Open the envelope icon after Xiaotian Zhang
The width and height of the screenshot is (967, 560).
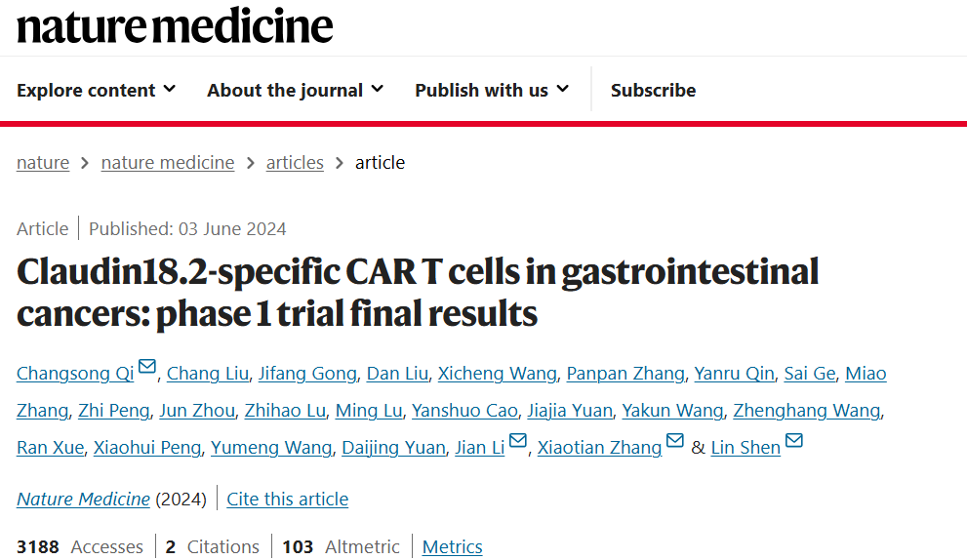coord(675,440)
